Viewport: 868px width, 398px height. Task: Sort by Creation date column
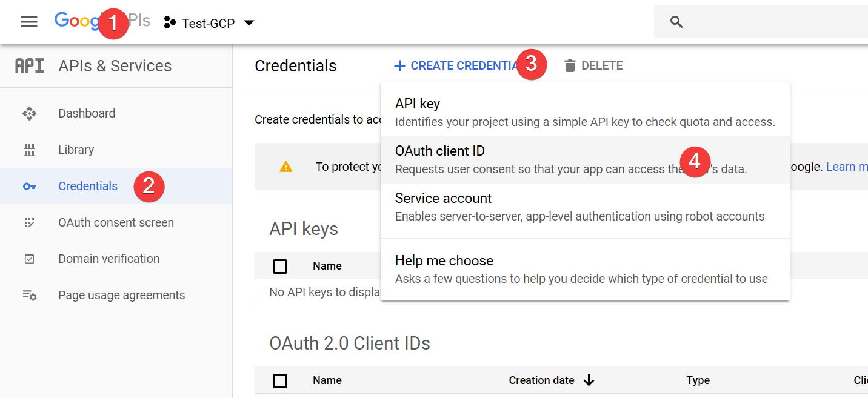[x=541, y=380]
